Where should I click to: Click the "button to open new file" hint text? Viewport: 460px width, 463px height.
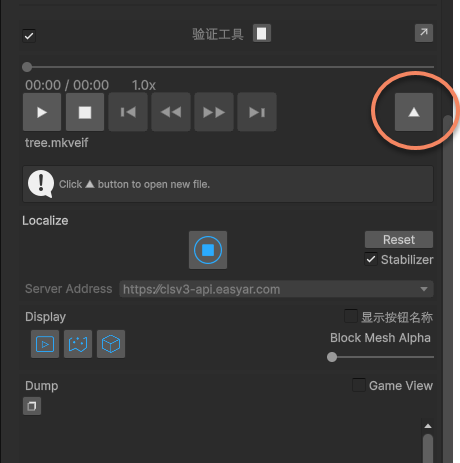click(154, 184)
